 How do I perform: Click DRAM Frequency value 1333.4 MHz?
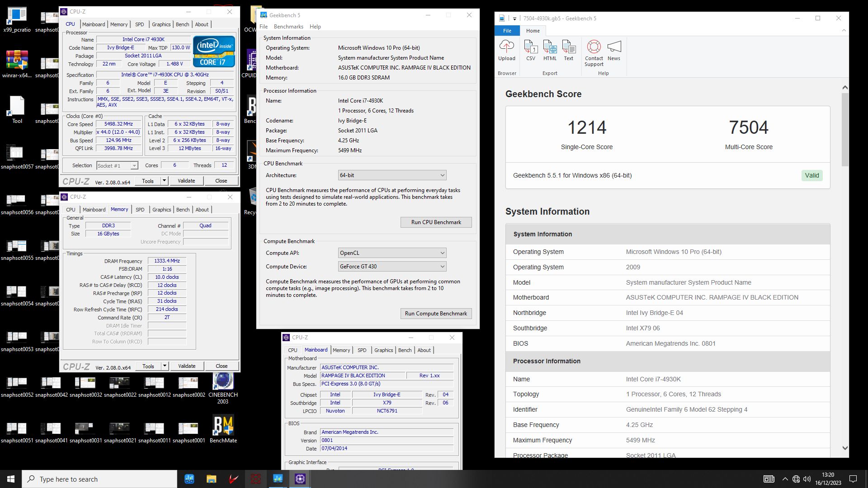pyautogui.click(x=167, y=261)
